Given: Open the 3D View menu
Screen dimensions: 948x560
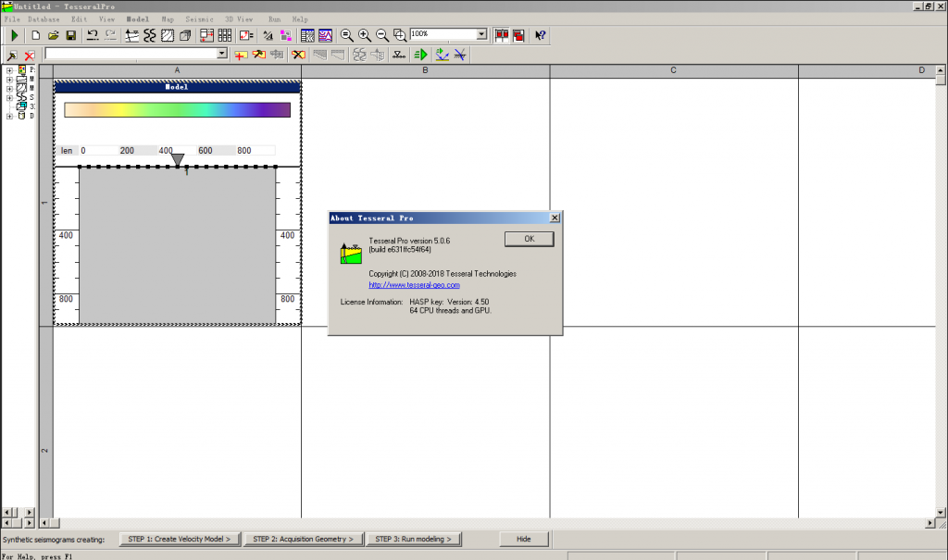Looking at the screenshot, I should coord(239,19).
